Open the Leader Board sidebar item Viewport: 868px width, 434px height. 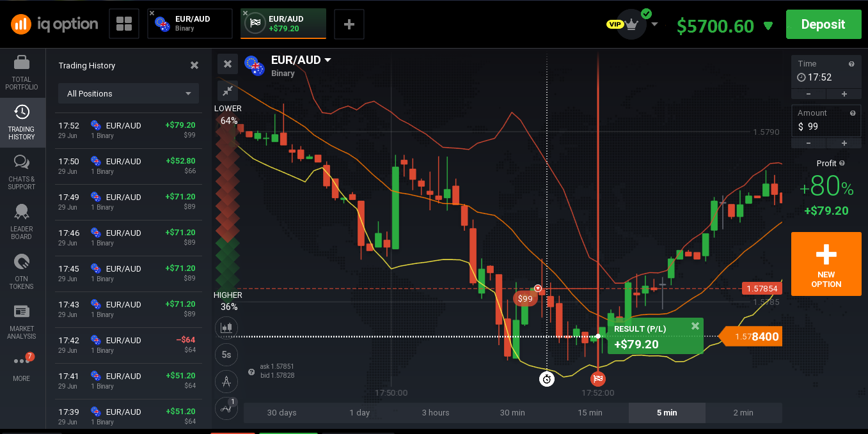(22, 222)
